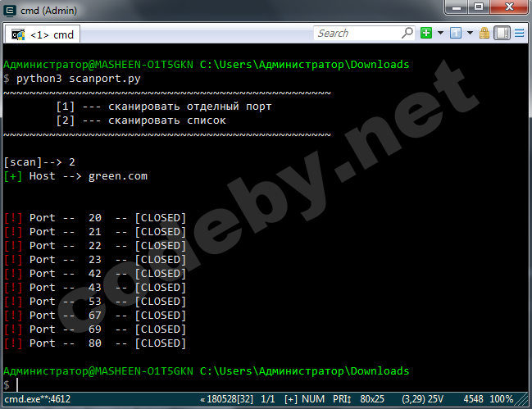Minimize the cmd (Admin) window

(x=457, y=7)
